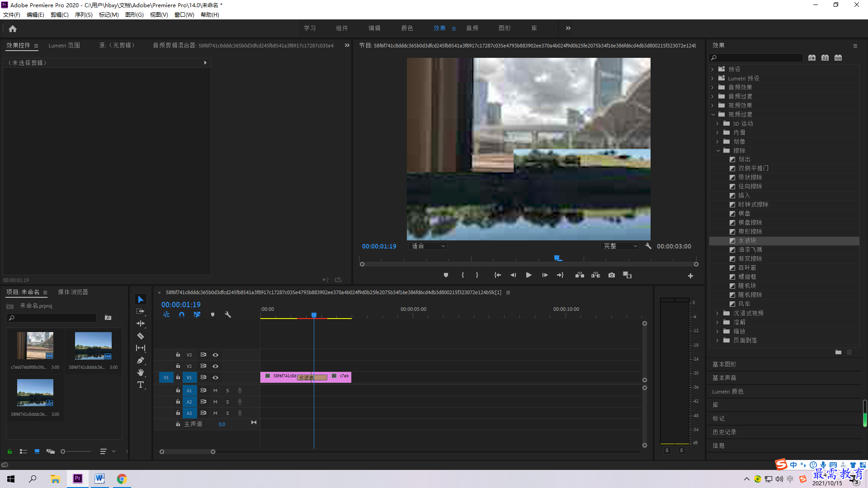This screenshot has width=868, height=488.
Task: Open program monitor settings wrench
Action: pyautogui.click(x=648, y=246)
